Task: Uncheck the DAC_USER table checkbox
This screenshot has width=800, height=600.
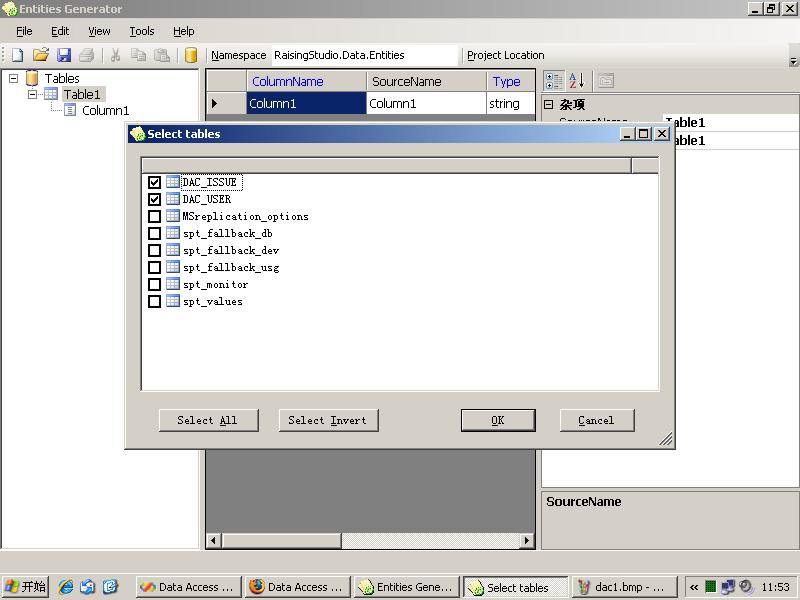Action: click(154, 200)
